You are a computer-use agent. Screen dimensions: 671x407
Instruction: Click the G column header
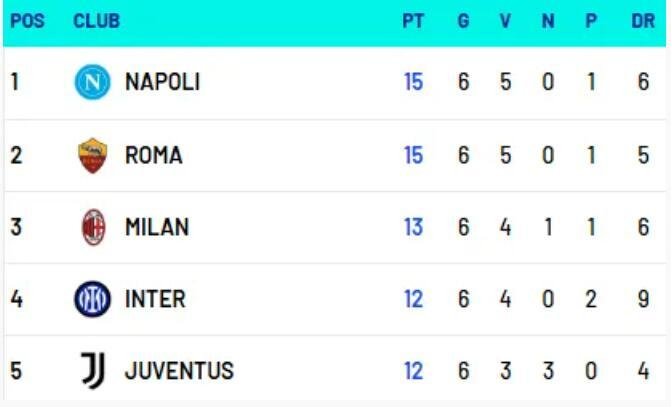[463, 21]
